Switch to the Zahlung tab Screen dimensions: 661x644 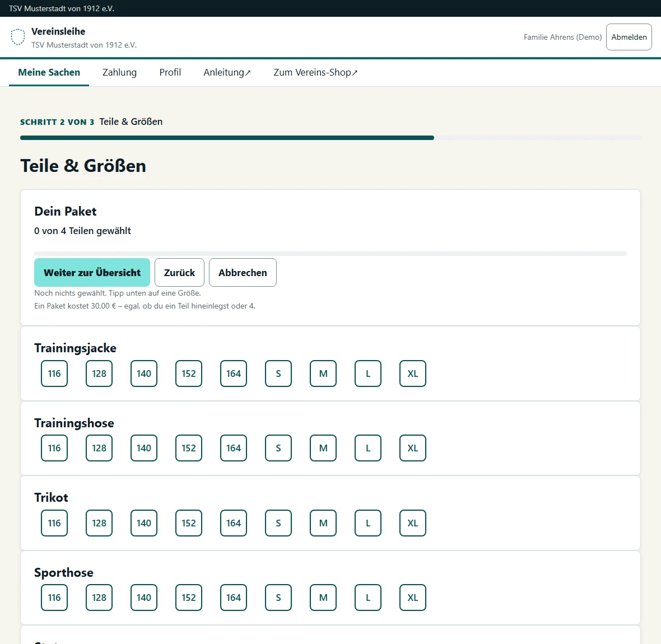(120, 72)
